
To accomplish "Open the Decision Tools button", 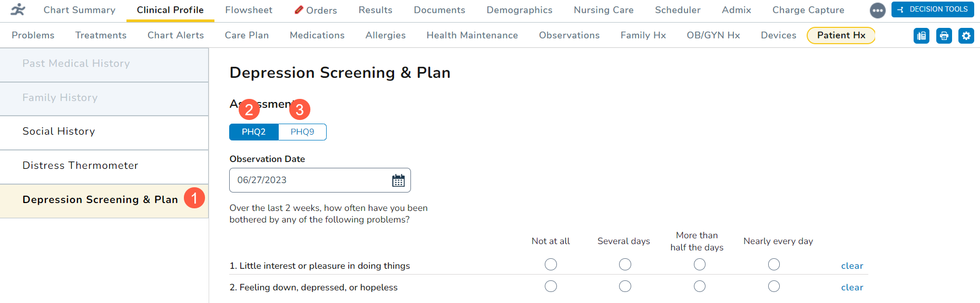I will [x=932, y=9].
